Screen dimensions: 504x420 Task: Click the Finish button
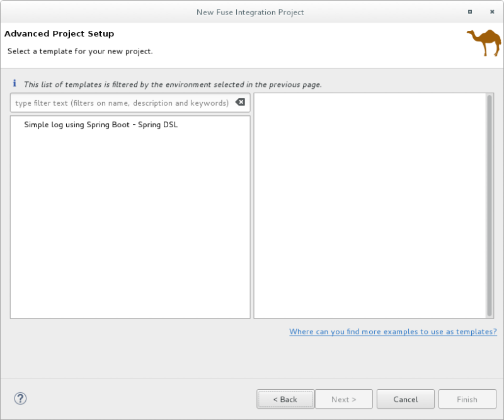(467, 399)
